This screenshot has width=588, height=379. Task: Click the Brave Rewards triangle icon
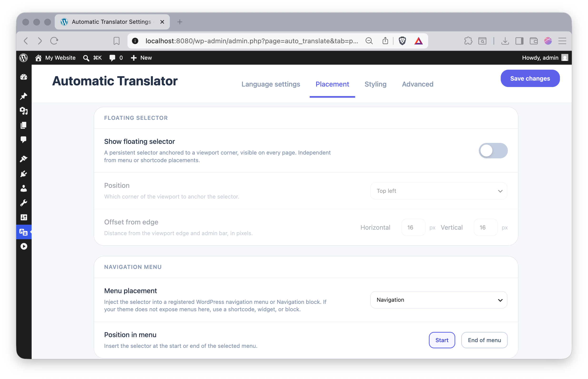pyautogui.click(x=418, y=41)
